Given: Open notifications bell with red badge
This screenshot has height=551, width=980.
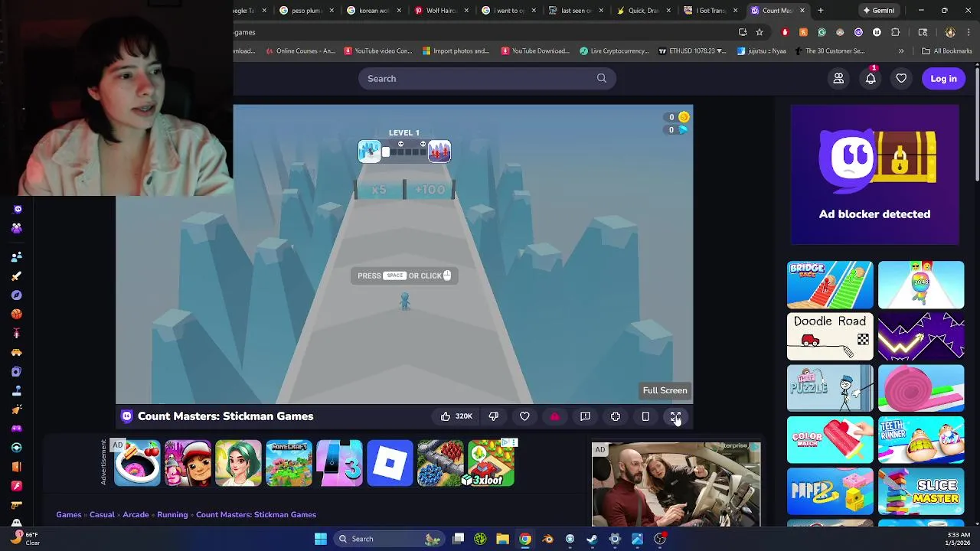Looking at the screenshot, I should tap(871, 78).
